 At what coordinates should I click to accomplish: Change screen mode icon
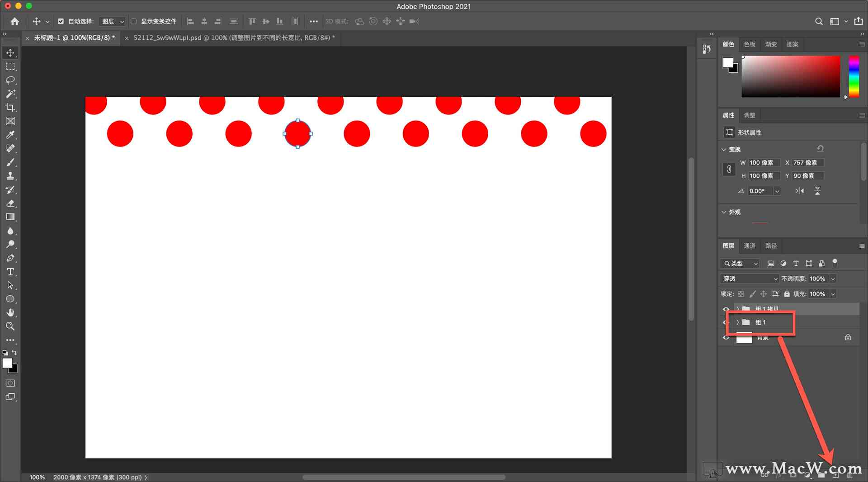[x=10, y=397]
